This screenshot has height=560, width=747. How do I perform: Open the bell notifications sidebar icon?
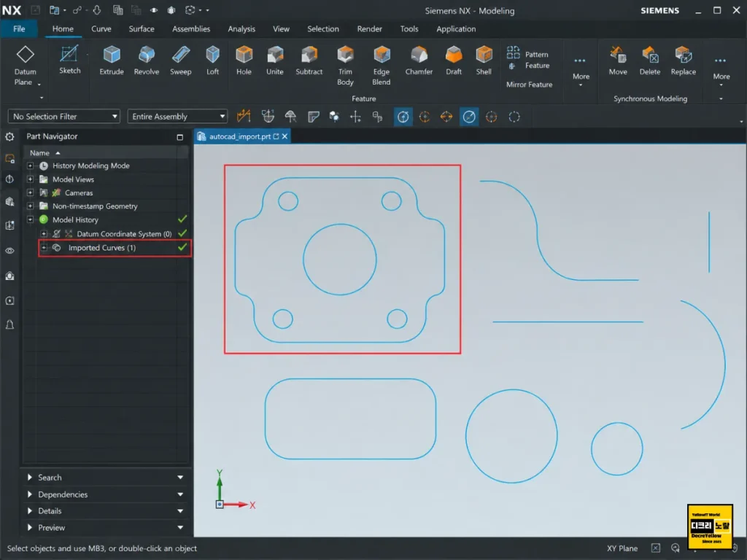pos(9,324)
